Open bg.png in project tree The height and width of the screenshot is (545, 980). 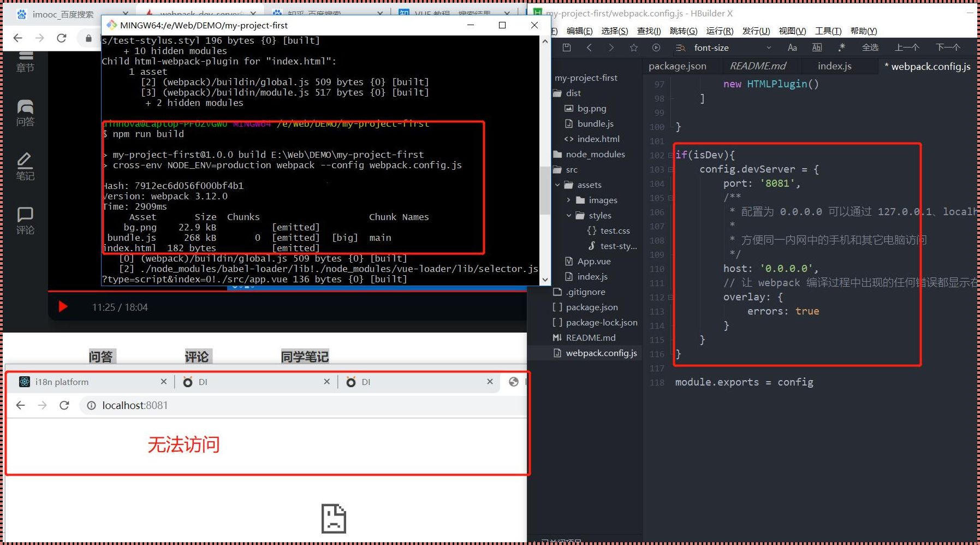click(592, 109)
